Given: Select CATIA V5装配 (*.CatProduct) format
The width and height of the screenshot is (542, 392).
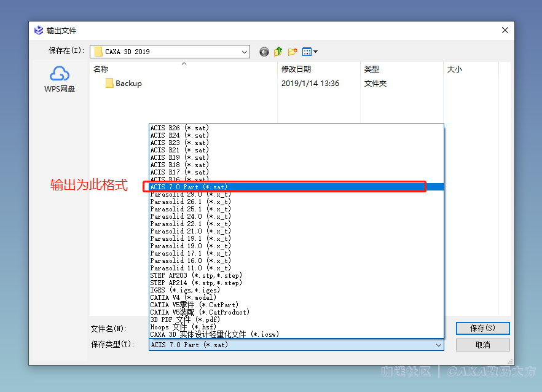Looking at the screenshot, I should coord(296,312).
